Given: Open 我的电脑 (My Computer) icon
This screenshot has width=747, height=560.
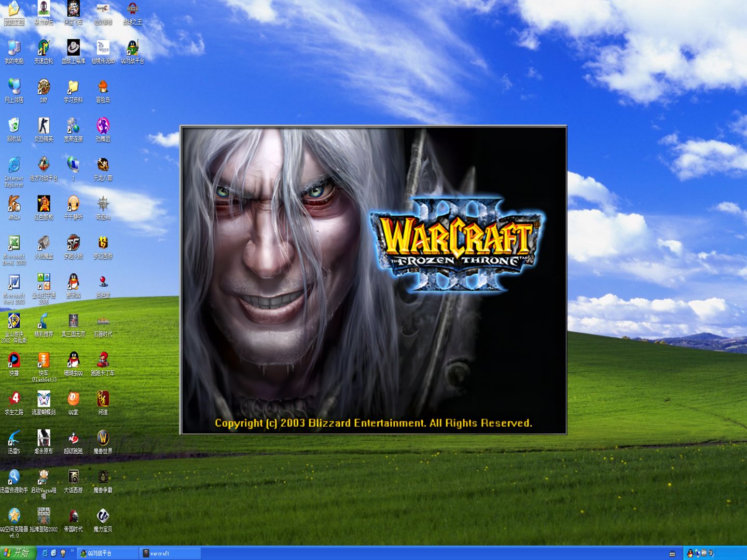Looking at the screenshot, I should pyautogui.click(x=14, y=48).
